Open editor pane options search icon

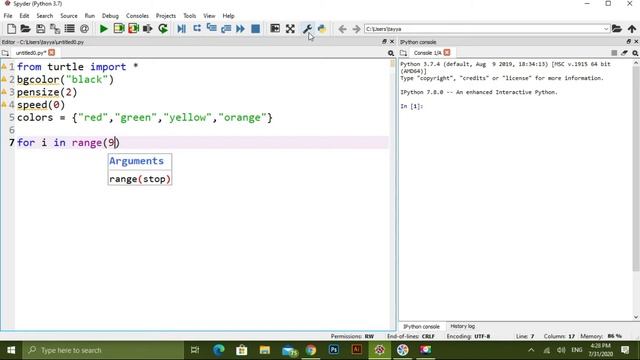point(391,53)
